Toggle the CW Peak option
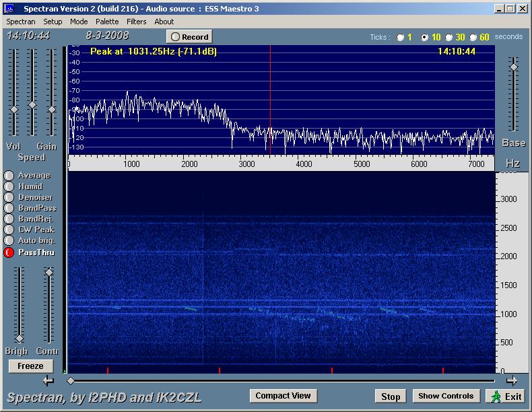Screen dimensions: 532x412 9,230
